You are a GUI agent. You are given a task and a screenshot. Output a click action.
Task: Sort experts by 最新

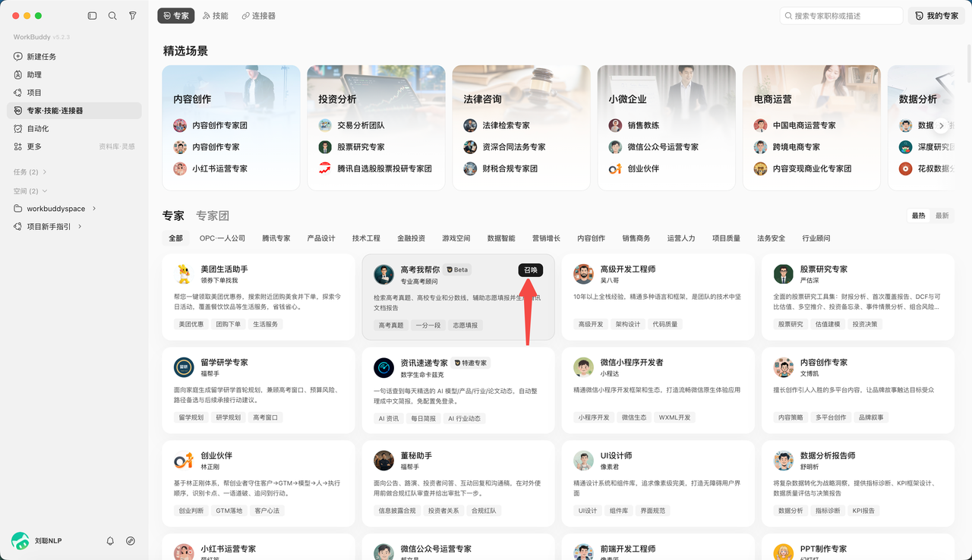pyautogui.click(x=942, y=216)
